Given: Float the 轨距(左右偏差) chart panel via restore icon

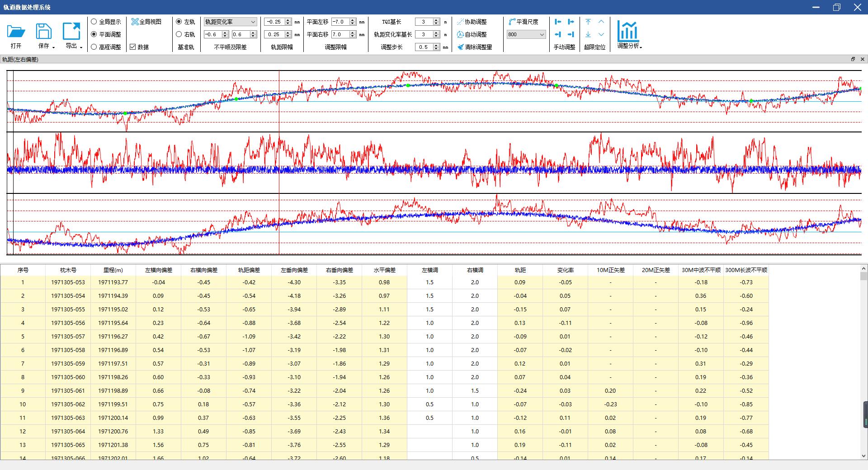Looking at the screenshot, I should coord(853,59).
